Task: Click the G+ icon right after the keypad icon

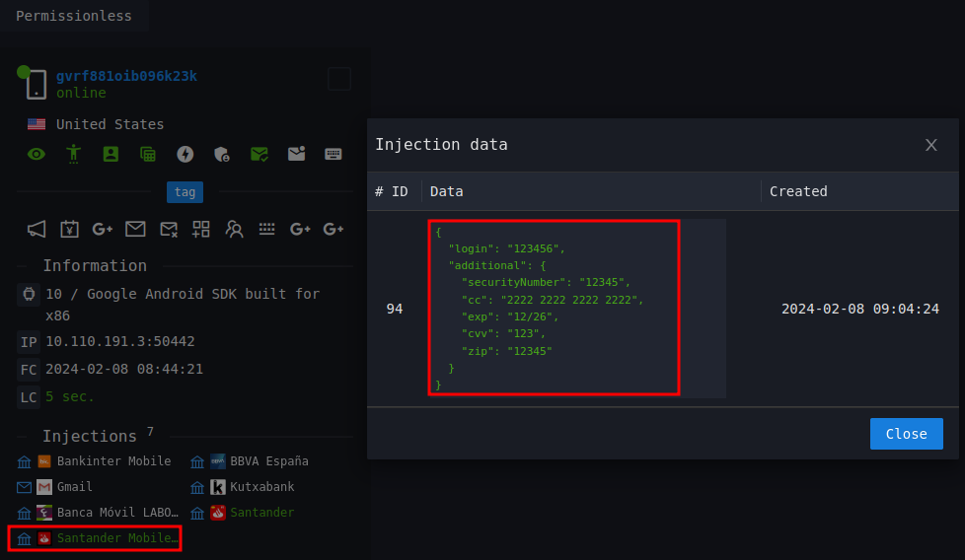Action: coord(300,230)
